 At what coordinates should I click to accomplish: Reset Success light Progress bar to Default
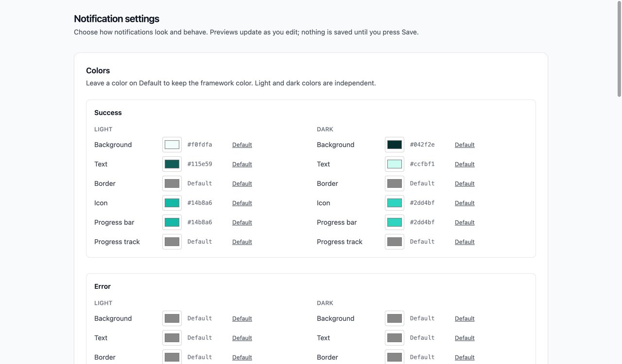[242, 222]
